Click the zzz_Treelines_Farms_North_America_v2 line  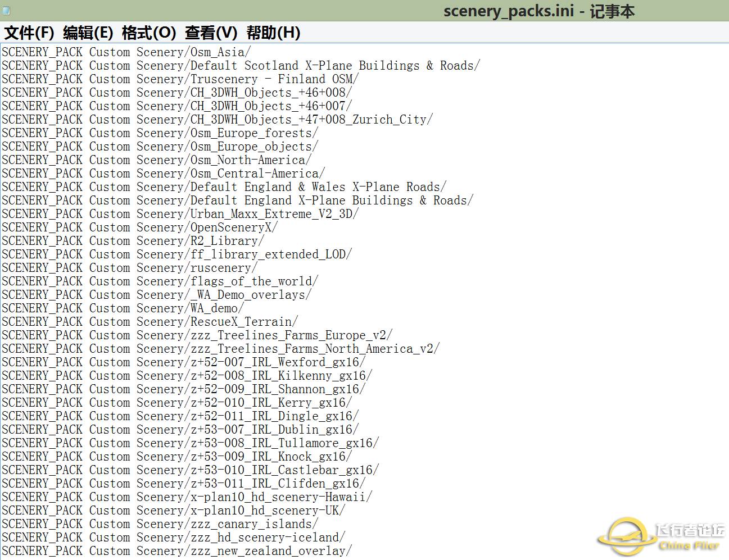click(220, 349)
